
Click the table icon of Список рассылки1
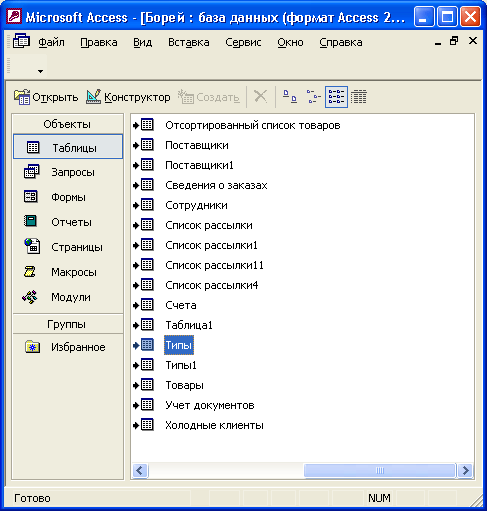[x=147, y=245]
